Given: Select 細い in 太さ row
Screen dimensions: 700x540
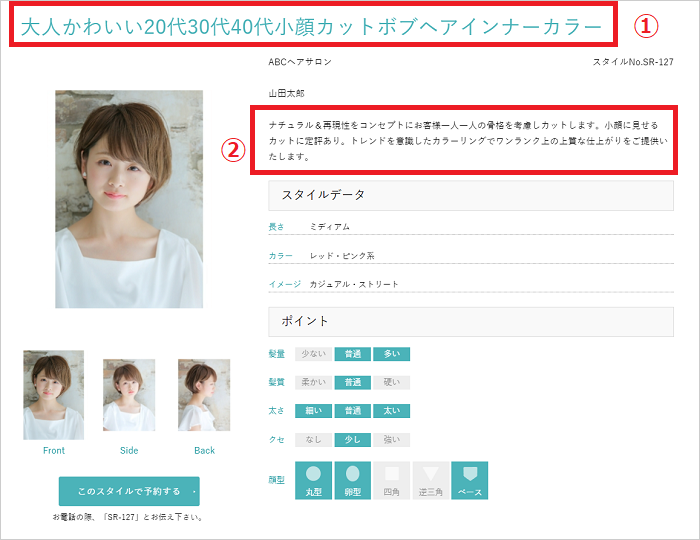Looking at the screenshot, I should 313,411.
